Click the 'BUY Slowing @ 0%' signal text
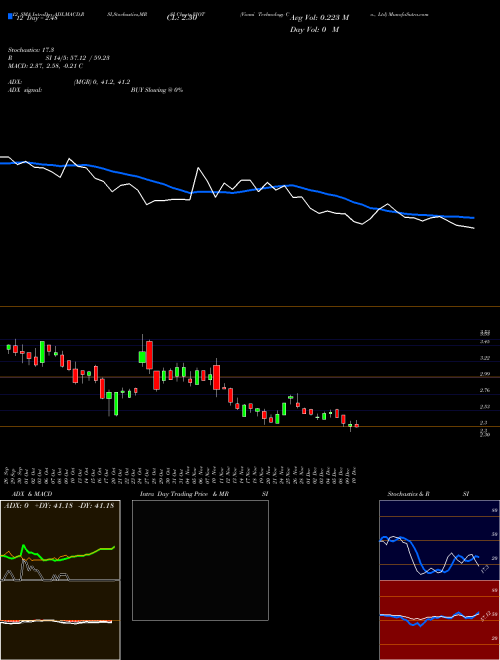Image resolution: width=500 pixels, height=660 pixels. tap(157, 90)
